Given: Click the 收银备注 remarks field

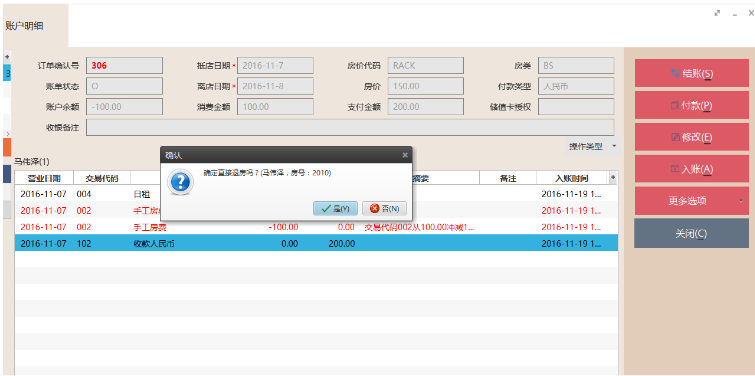Looking at the screenshot, I should pos(350,127).
